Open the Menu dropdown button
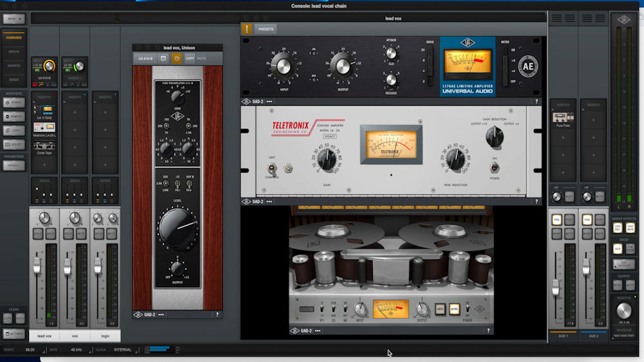Image resolution: width=644 pixels, height=362 pixels. point(14,19)
